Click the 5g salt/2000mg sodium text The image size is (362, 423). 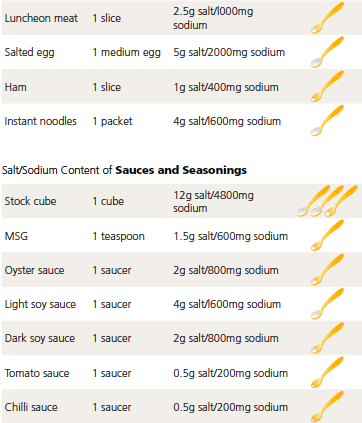tap(229, 52)
